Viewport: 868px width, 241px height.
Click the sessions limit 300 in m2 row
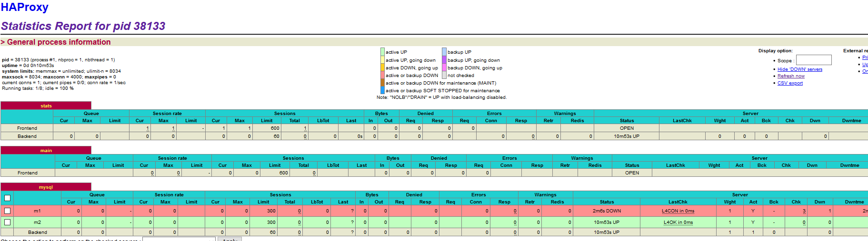pos(271,222)
